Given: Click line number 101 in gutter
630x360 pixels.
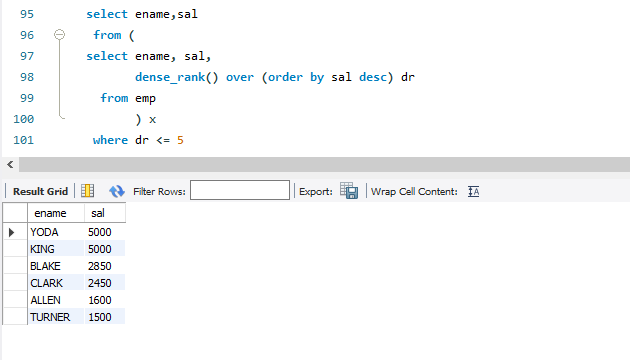Looking at the screenshot, I should [24, 140].
